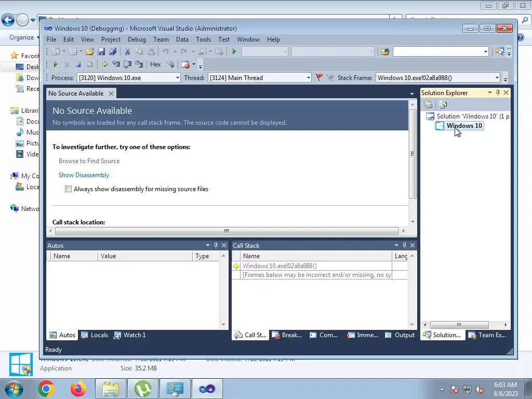This screenshot has height=399, width=532.
Task: Switch to the Immediate window tab
Action: tap(363, 335)
